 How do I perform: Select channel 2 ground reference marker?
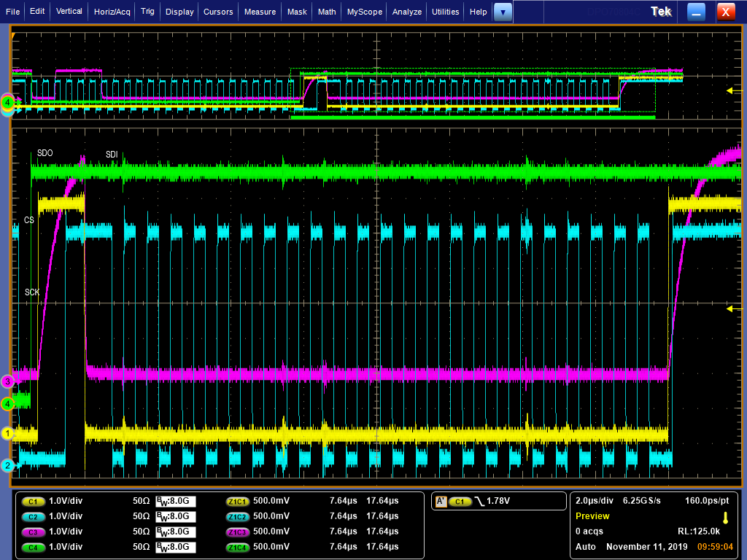pyautogui.click(x=8, y=465)
